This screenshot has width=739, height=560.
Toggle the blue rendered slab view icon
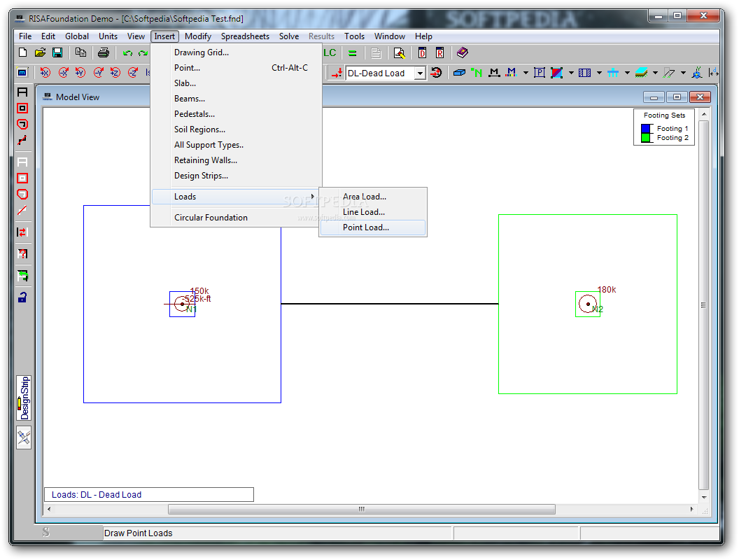[x=459, y=73]
